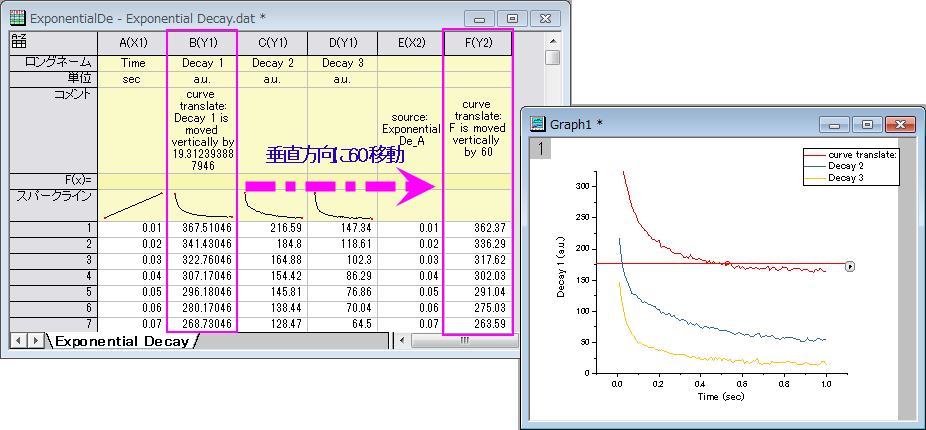The width and height of the screenshot is (926, 430).
Task: Click the long name cell 'Decay 2'
Action: tap(272, 63)
